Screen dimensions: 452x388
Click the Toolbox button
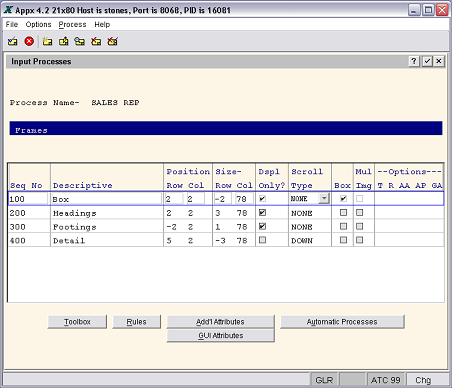[77, 322]
